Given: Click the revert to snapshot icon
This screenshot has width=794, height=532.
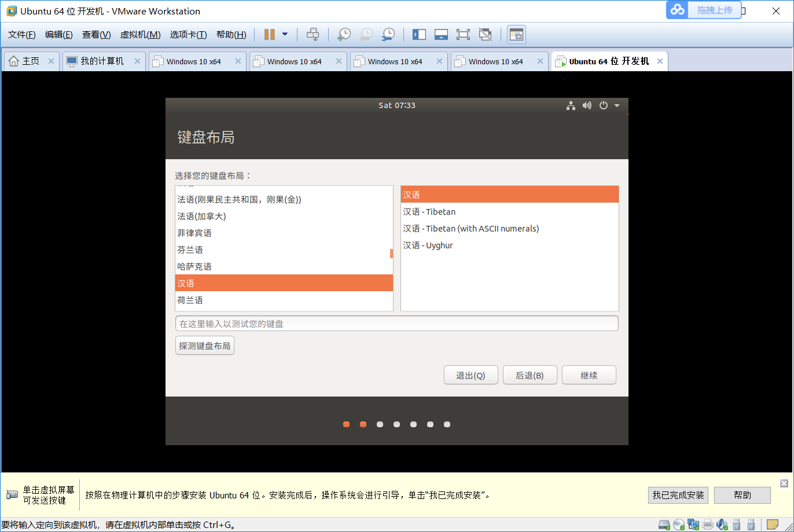Looking at the screenshot, I should (366, 35).
